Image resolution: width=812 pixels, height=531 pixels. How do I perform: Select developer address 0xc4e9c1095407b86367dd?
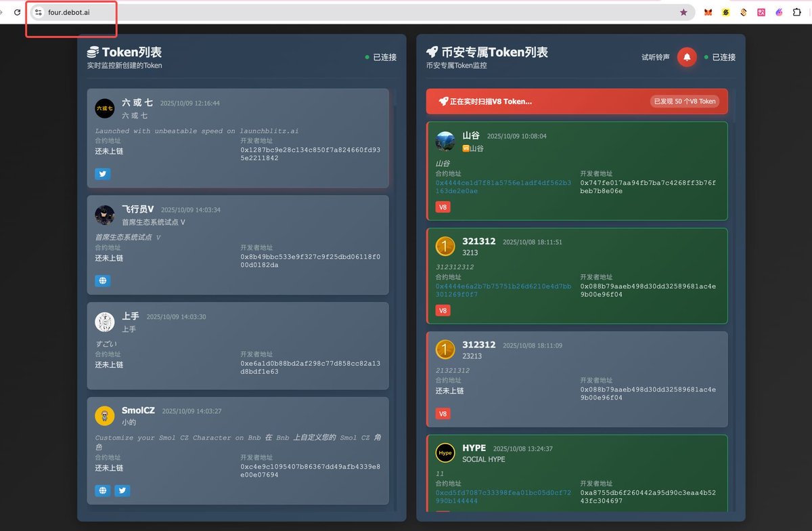(x=310, y=471)
